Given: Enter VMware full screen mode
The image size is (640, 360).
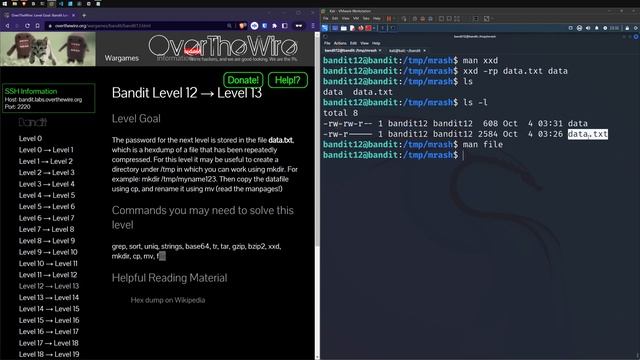Looking at the screenshot, I should point(457,18).
